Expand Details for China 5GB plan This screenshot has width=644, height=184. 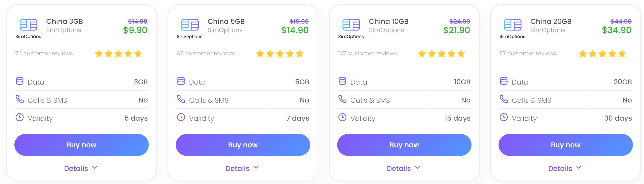click(242, 168)
